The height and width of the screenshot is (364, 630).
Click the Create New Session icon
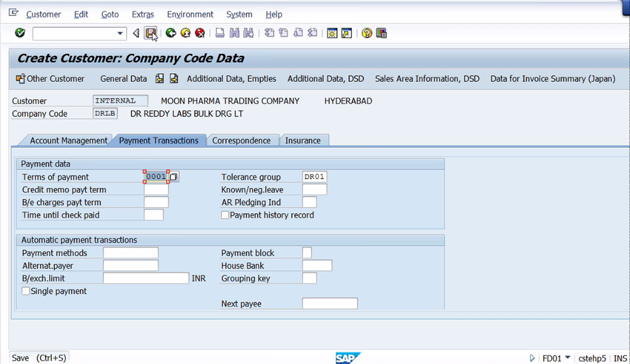pyautogui.click(x=332, y=33)
